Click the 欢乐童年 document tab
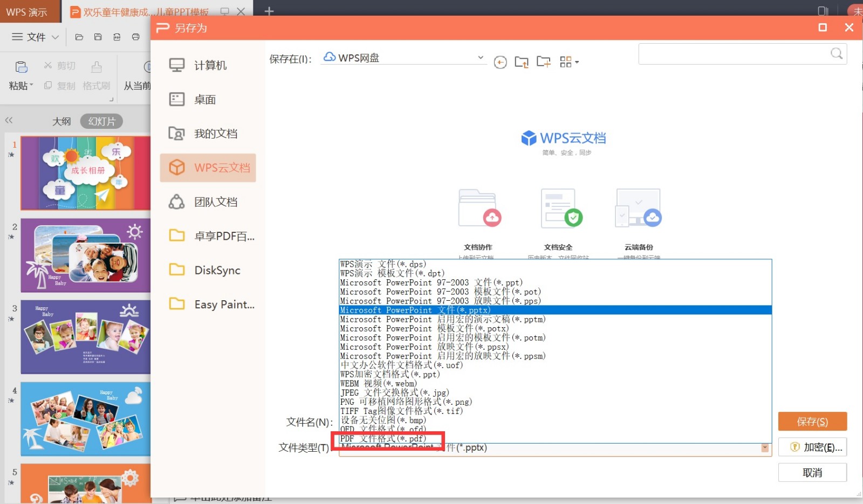Screen dimensions: 863x504 click(146, 12)
